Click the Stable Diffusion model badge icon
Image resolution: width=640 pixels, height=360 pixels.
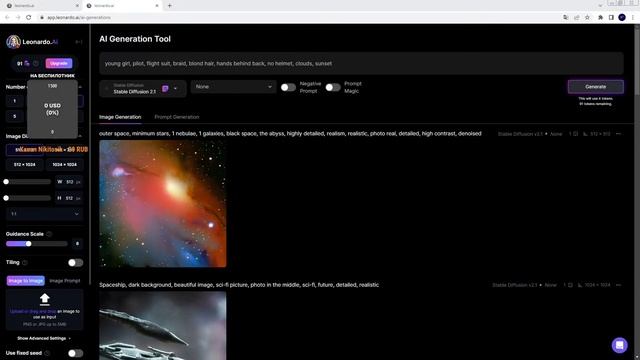coord(165,89)
